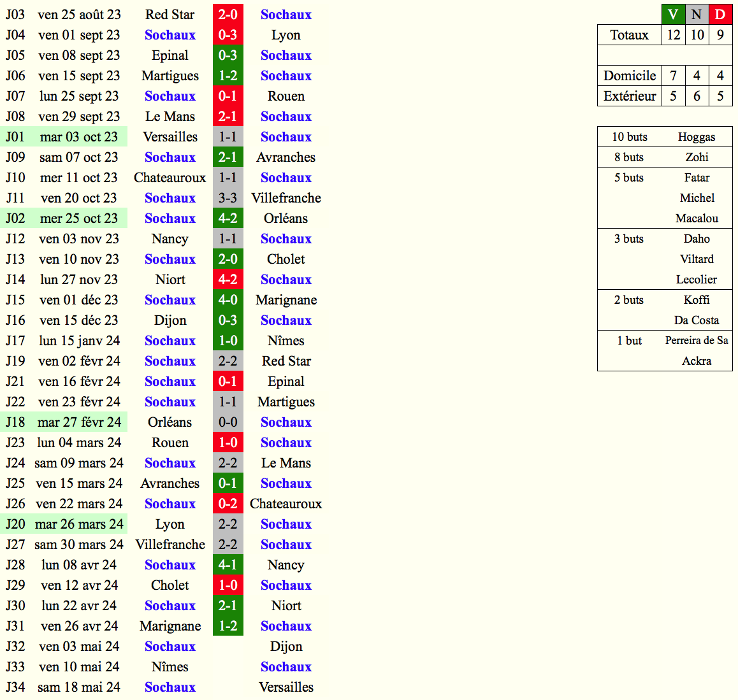
Task: Click the highlighted date mar 26 mars 24
Action: click(x=79, y=524)
